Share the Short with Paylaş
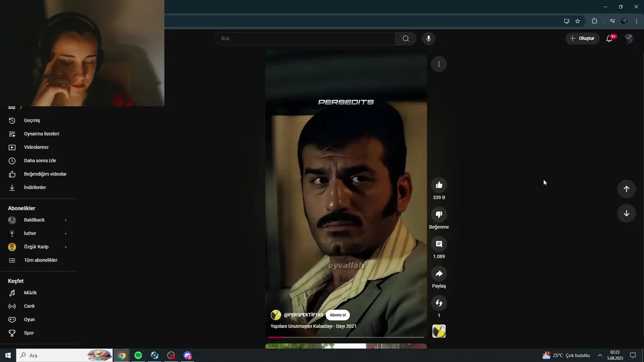The width and height of the screenshot is (644, 362). tap(439, 274)
